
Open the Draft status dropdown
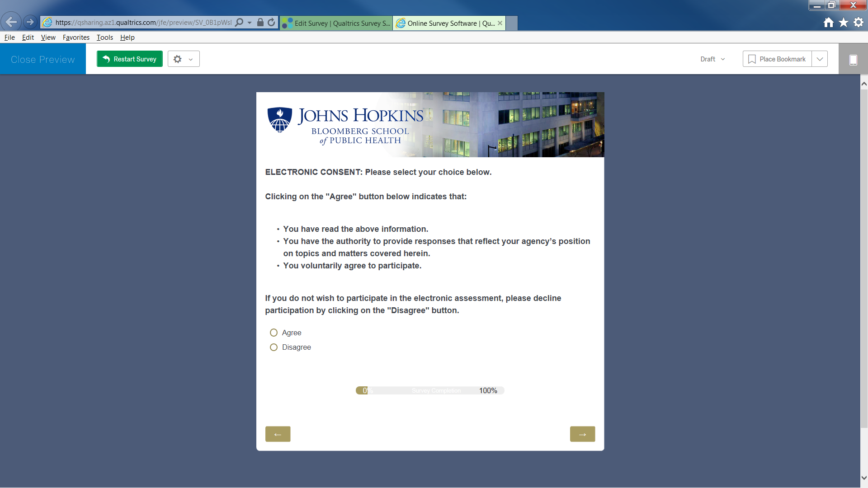pyautogui.click(x=712, y=59)
